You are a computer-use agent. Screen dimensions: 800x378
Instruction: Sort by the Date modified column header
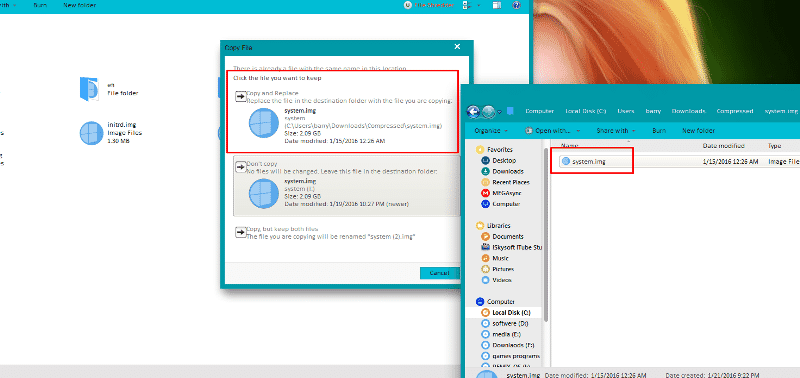(x=723, y=146)
